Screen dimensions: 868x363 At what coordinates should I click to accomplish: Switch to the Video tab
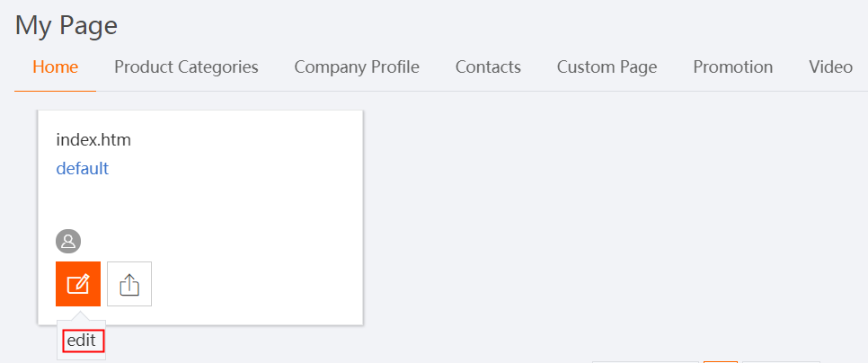tap(830, 67)
